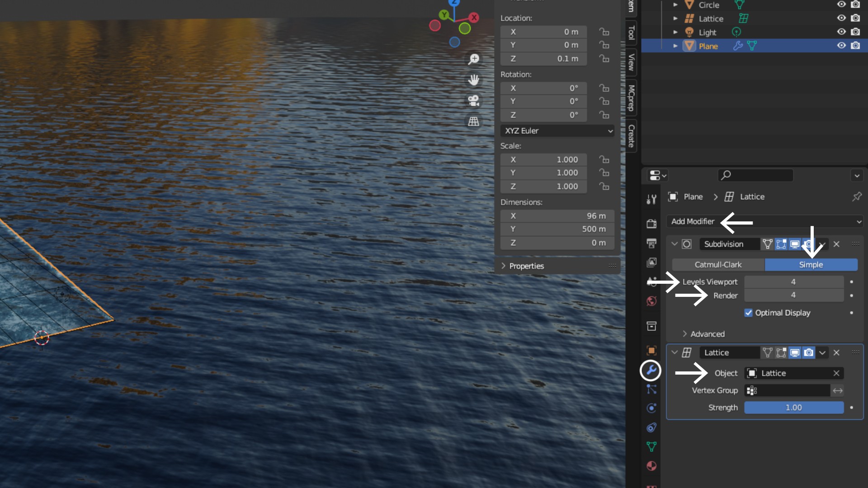
Task: Pin the properties editor context
Action: tap(857, 197)
